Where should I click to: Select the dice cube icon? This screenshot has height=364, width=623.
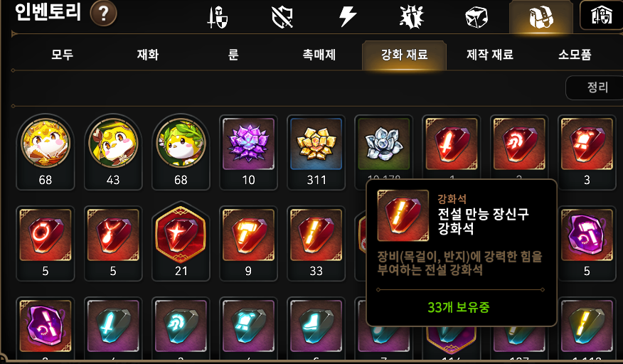pyautogui.click(x=476, y=17)
